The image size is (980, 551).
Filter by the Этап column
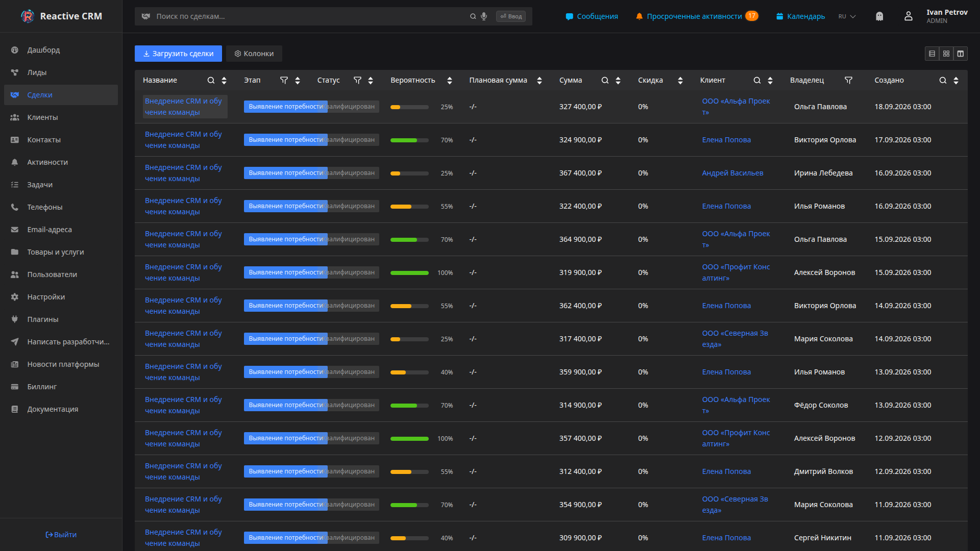284,81
